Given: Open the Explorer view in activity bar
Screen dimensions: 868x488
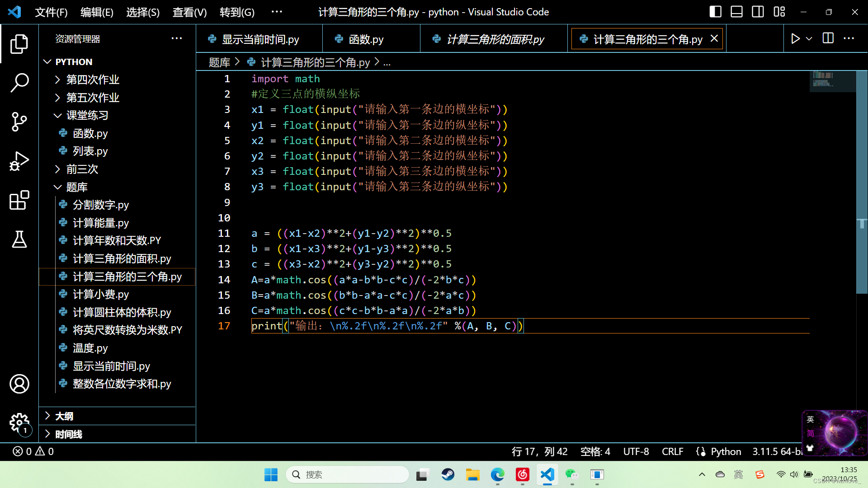Looking at the screenshot, I should [19, 44].
